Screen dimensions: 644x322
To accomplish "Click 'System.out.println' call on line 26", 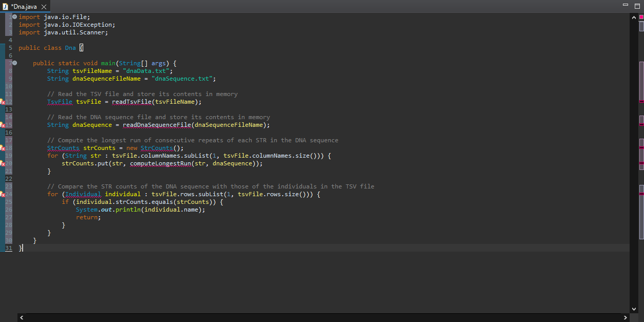I will [x=108, y=210].
